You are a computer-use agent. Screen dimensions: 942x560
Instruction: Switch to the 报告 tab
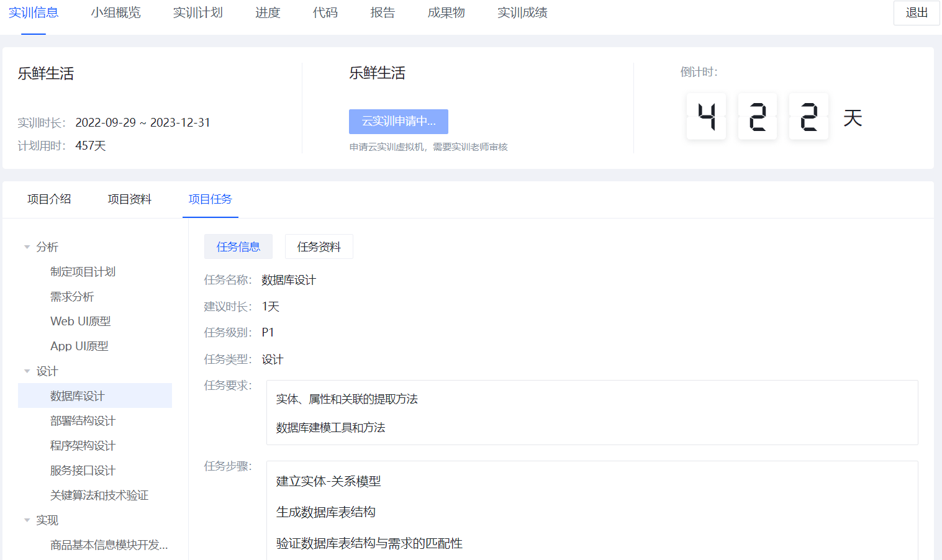tap(383, 12)
